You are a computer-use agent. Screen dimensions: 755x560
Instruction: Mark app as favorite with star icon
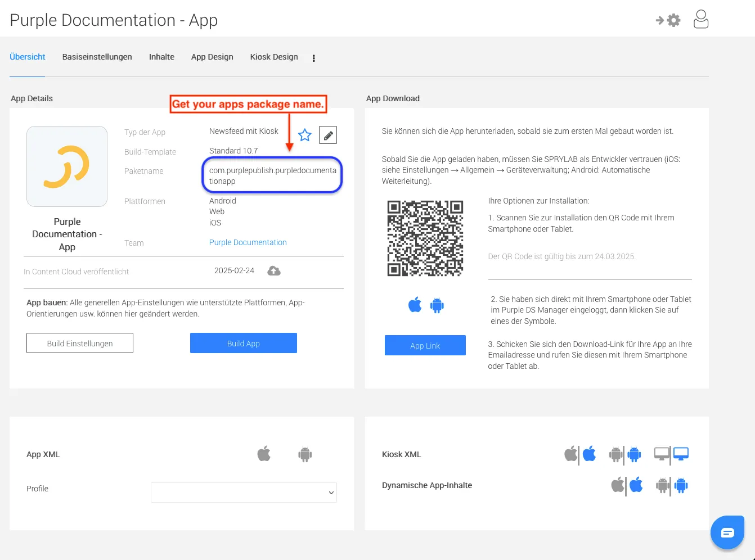[x=304, y=135]
